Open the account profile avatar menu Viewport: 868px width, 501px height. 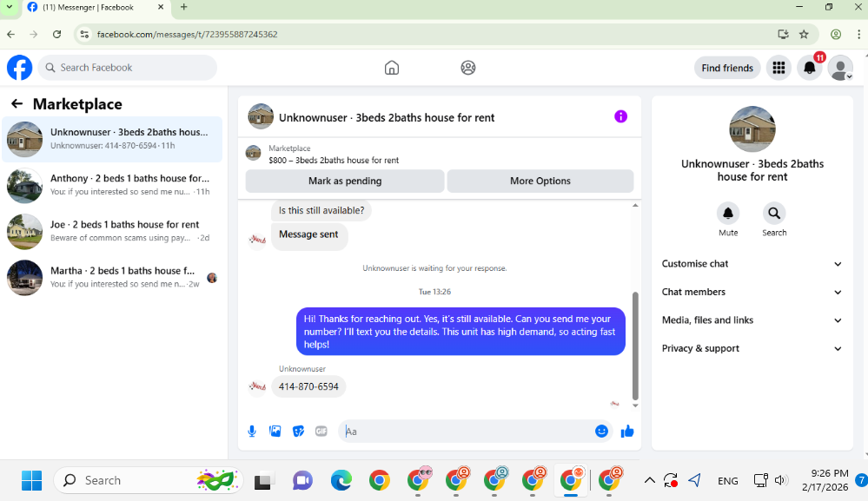(x=840, y=68)
